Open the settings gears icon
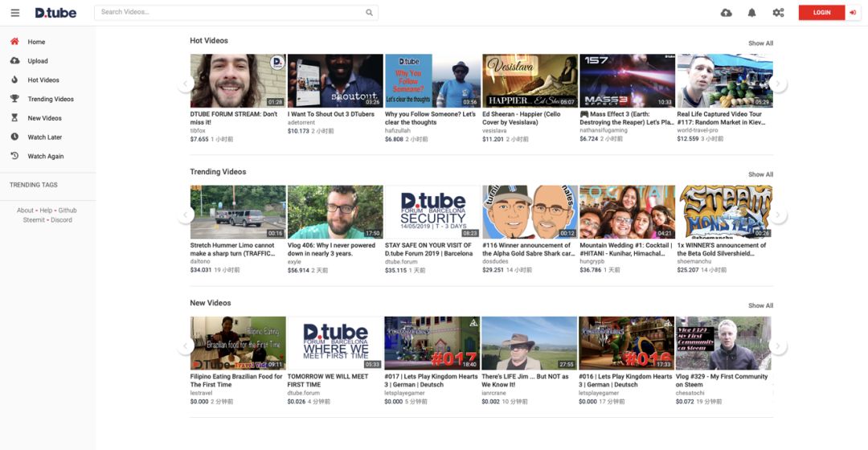This screenshot has height=450, width=868. coord(778,13)
